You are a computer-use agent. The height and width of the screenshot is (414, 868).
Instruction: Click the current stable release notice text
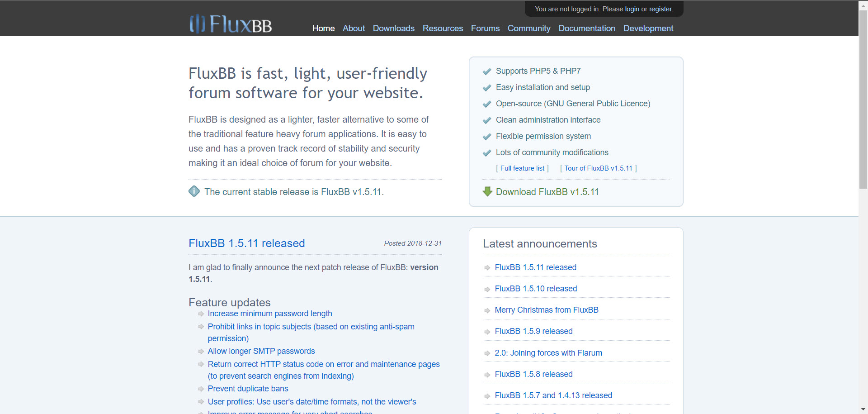(x=294, y=192)
